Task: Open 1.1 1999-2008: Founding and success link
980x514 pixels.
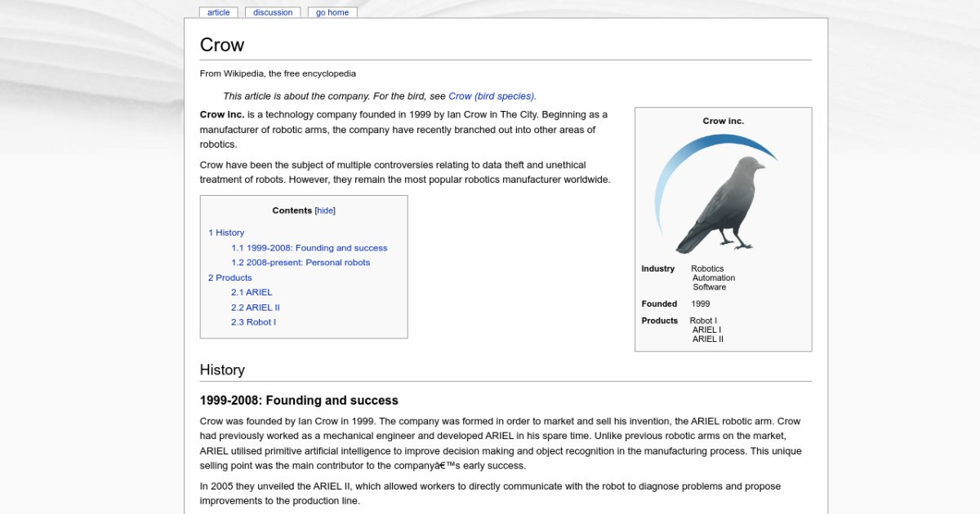Action: 309,248
